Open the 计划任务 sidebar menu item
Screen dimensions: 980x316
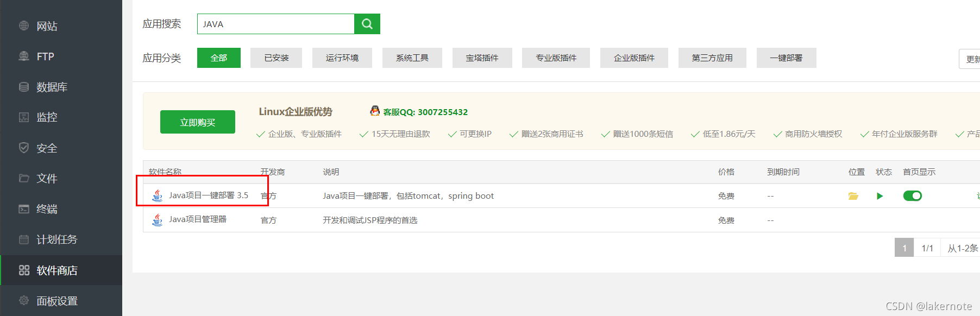61,239
